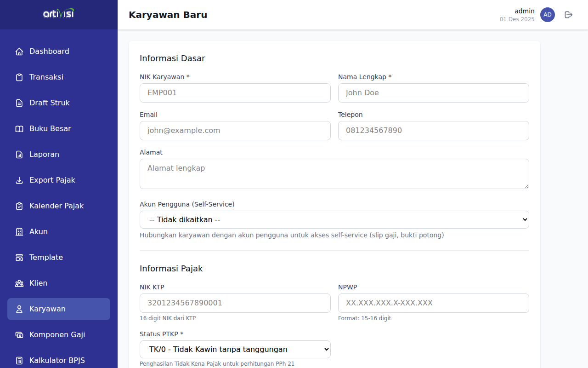This screenshot has height=368, width=588.
Task: Click the NPWP input field
Action: coord(433,303)
